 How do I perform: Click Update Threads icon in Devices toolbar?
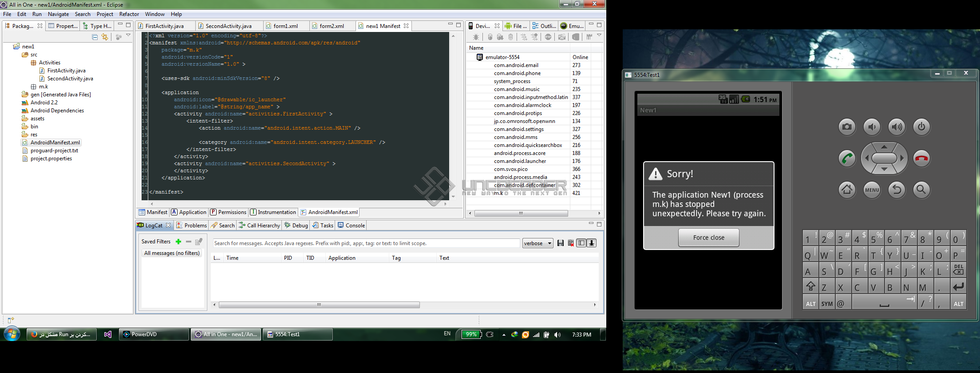[x=524, y=37]
